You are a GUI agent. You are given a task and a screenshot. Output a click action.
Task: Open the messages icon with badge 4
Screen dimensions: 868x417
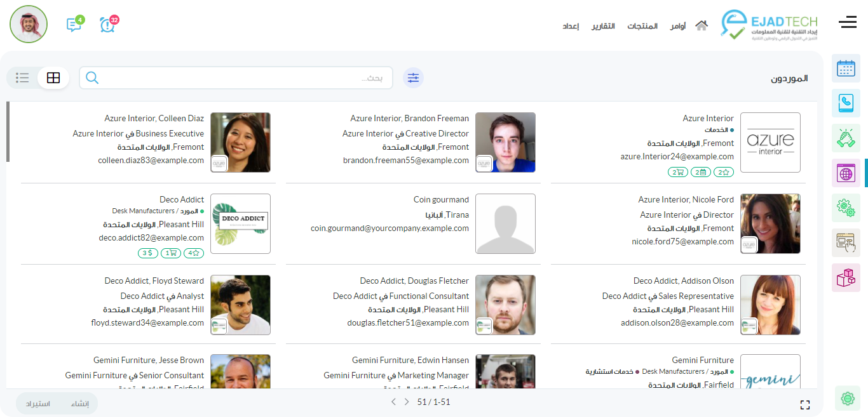click(74, 25)
